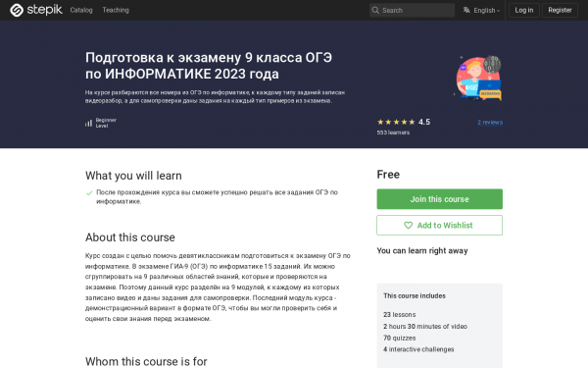
Task: Focus the Search input field
Action: point(412,10)
